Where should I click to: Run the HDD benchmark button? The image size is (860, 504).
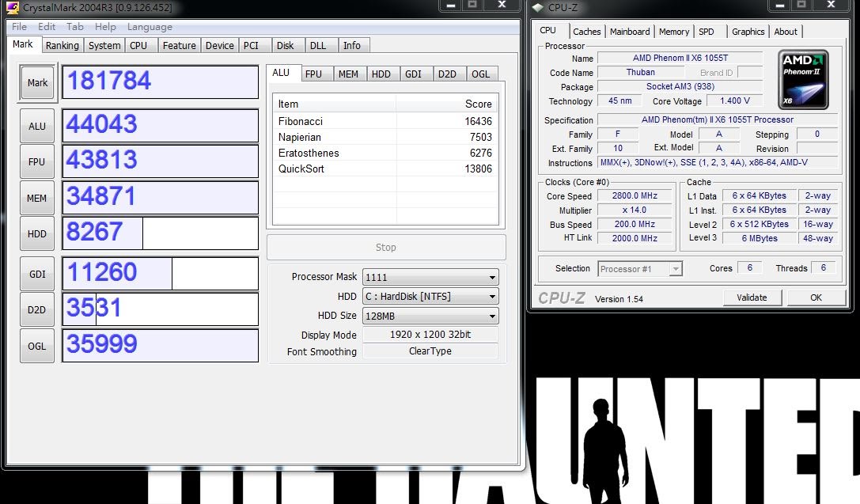click(36, 233)
